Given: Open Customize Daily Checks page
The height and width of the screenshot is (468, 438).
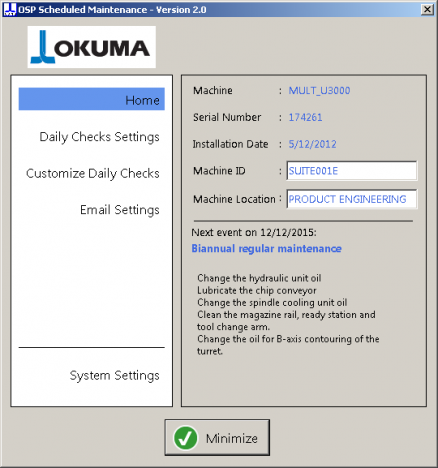Looking at the screenshot, I should pos(93,174).
